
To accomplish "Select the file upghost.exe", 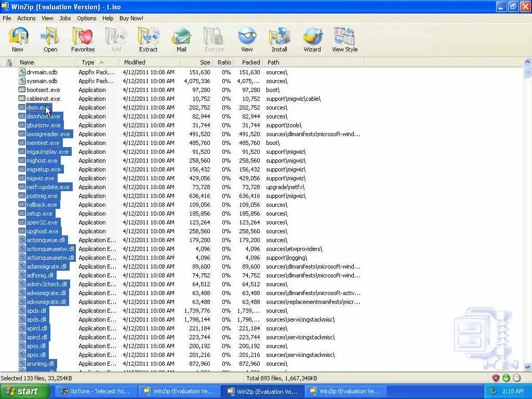I will click(43, 231).
